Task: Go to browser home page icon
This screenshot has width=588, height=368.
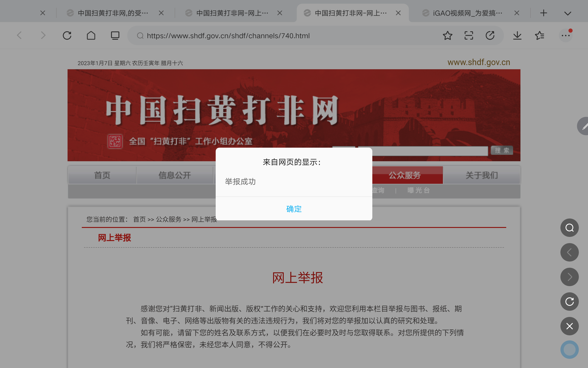Action: 91,35
